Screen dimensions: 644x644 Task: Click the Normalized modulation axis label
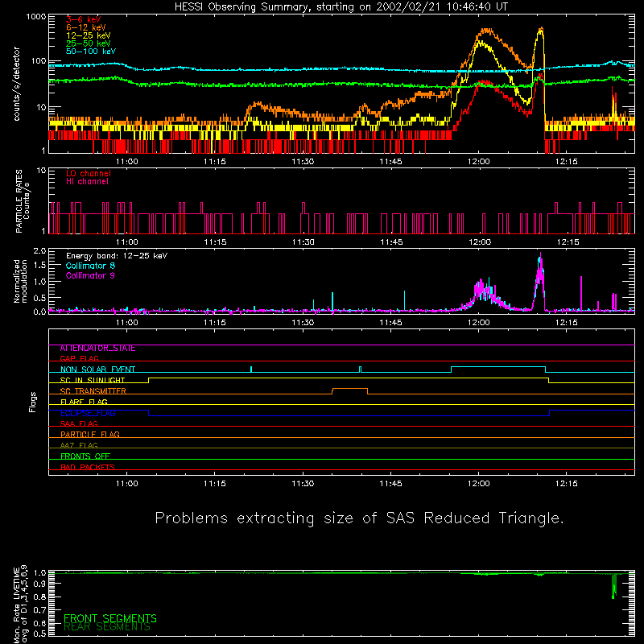[21, 281]
